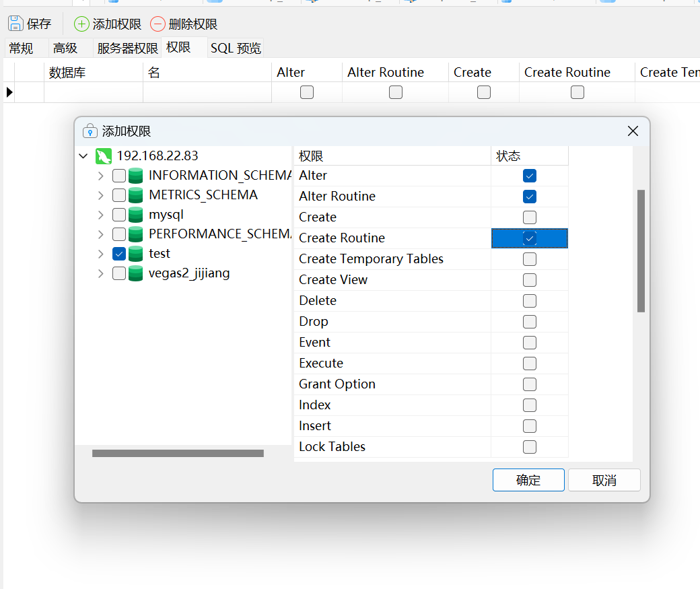
Task: Close the Add Privilege dialog
Action: (x=633, y=131)
